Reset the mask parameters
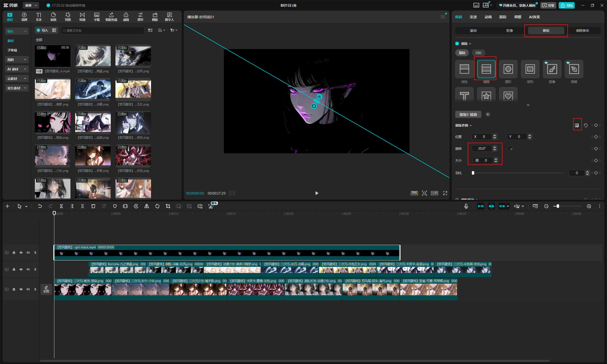607x364 pixels. (586, 125)
